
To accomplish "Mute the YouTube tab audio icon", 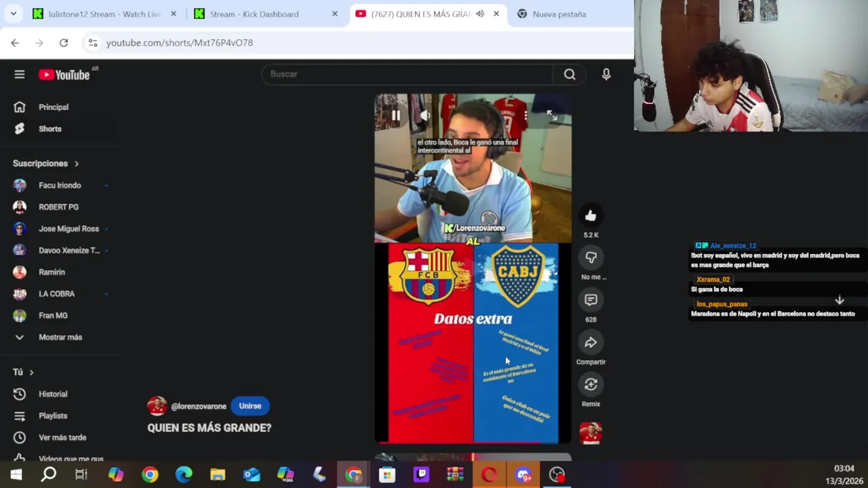I will point(480,14).
